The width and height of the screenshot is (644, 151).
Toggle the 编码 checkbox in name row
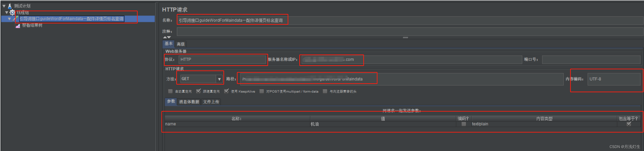(x=464, y=124)
